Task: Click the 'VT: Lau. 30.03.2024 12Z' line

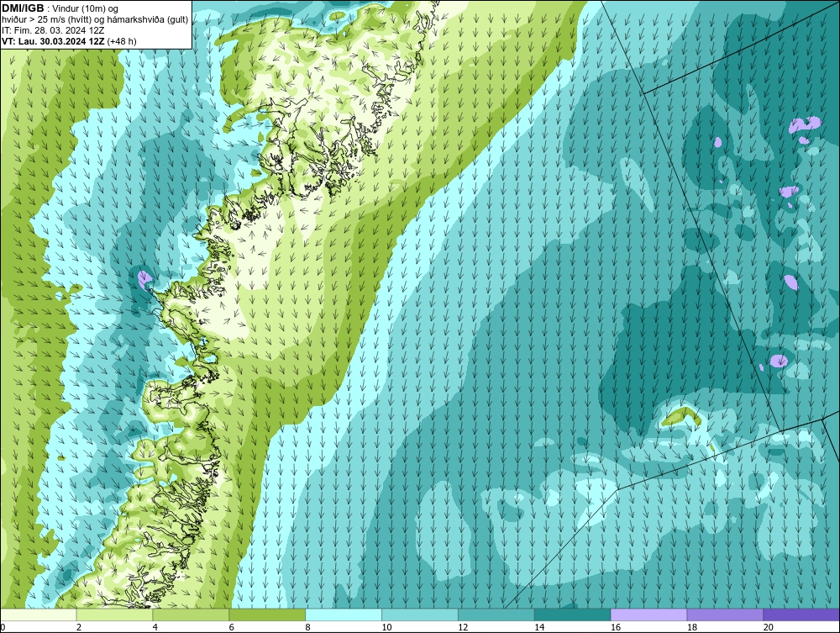Action: point(69,41)
